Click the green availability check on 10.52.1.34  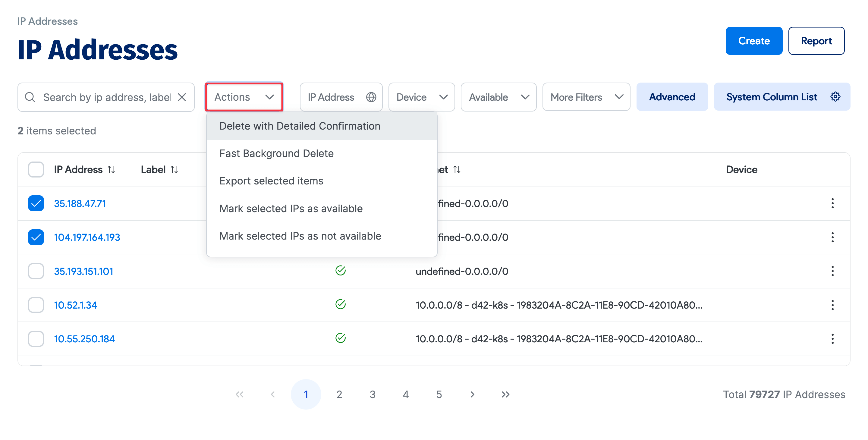[x=341, y=304]
